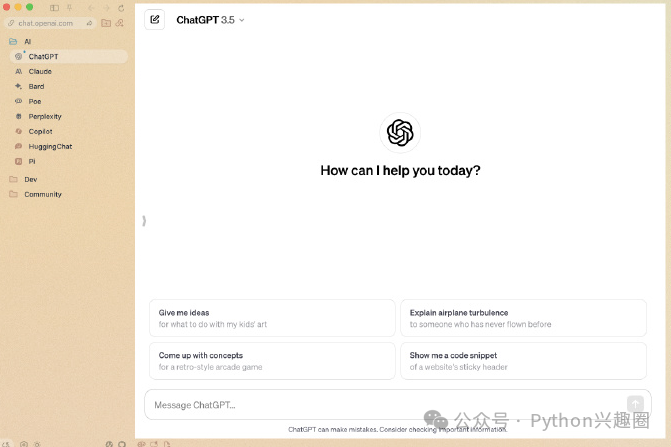The height and width of the screenshot is (447, 671).
Task: Create a new folder with folder-plus icon
Action: [x=106, y=23]
